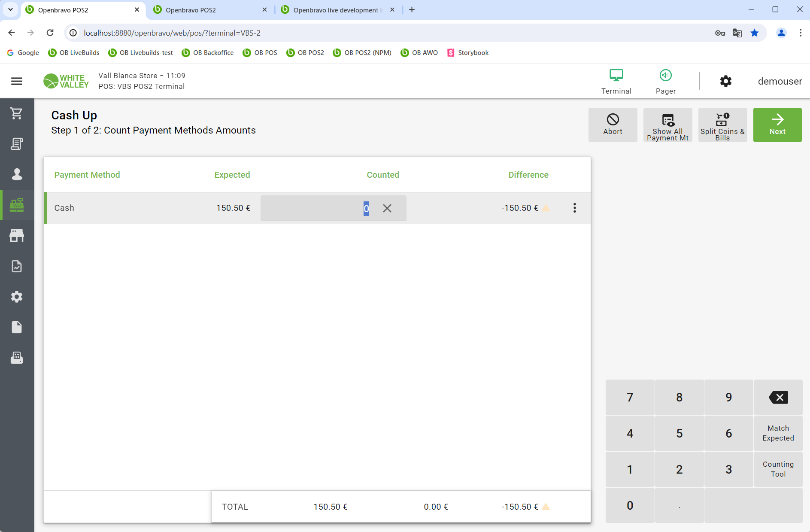Switch to Openbravo live development tab
Screen dimensions: 810x532
336,10
